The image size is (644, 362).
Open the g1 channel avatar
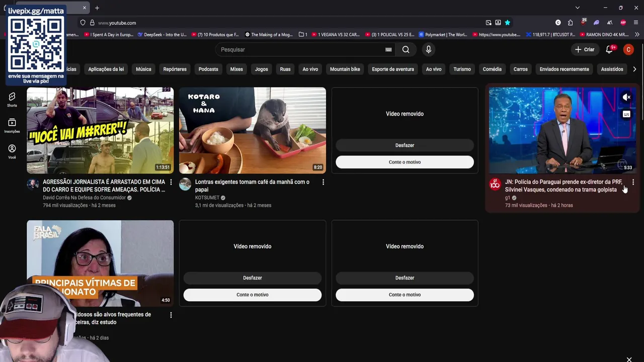coord(495,184)
